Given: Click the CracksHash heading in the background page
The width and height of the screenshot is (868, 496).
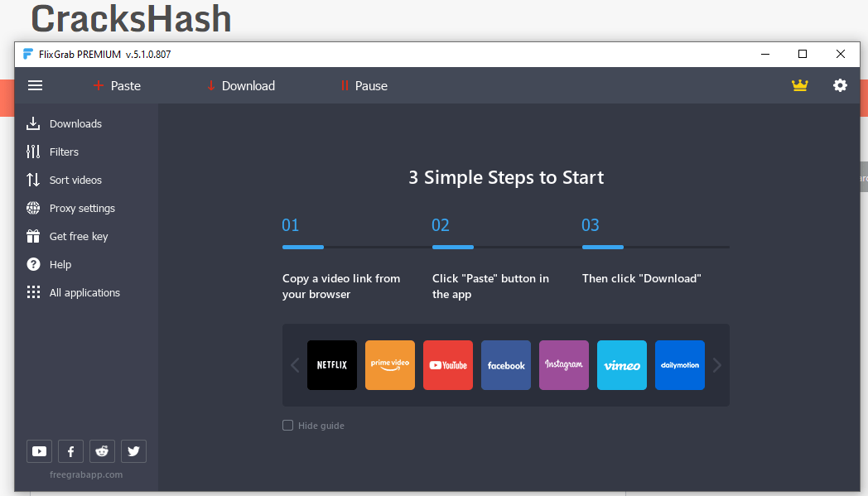Looking at the screenshot, I should pos(131,19).
